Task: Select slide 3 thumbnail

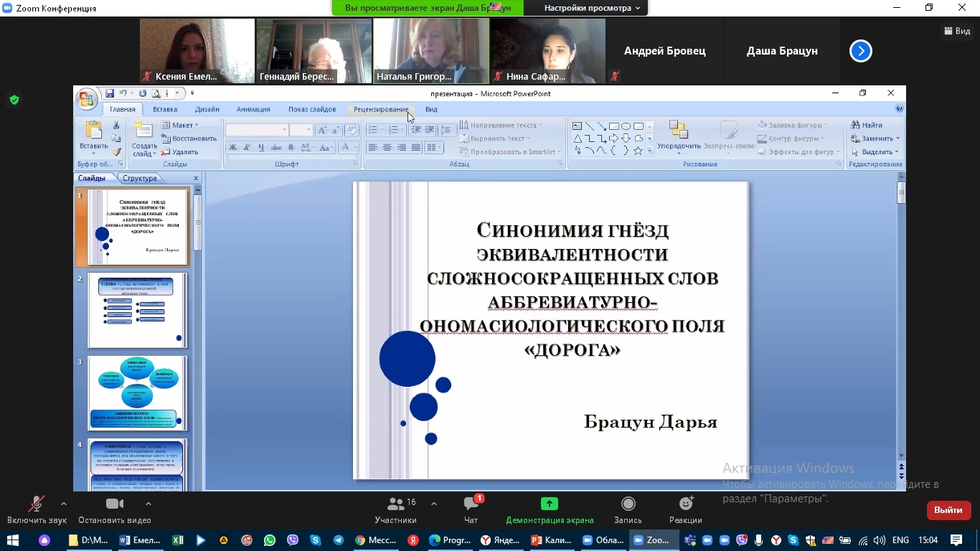Action: pos(137,393)
